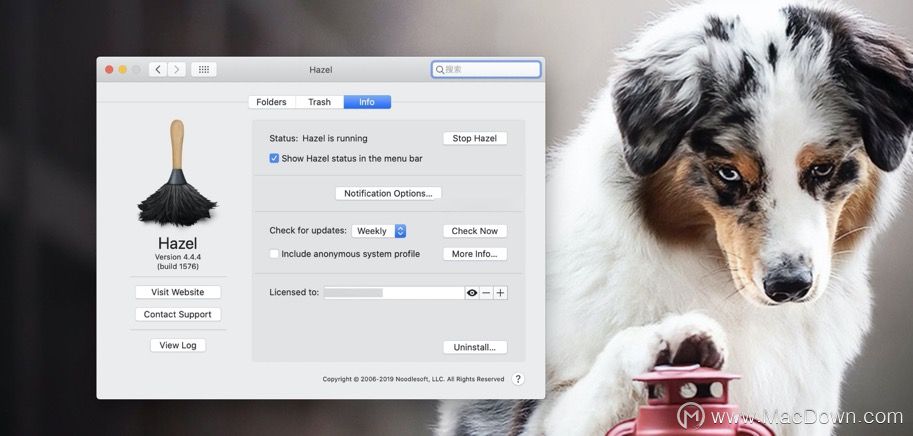The image size is (913, 436).
Task: Click the 'Licensed to:' label
Action: point(294,292)
